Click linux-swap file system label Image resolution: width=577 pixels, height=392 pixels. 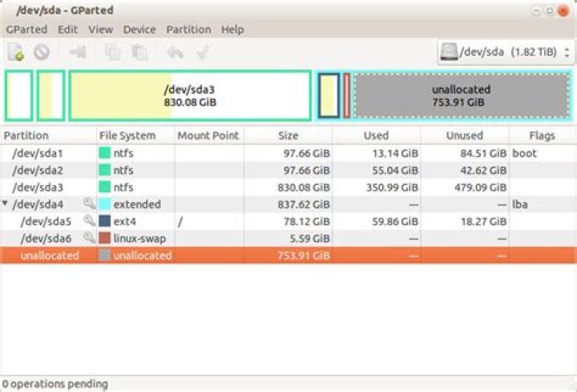coord(139,239)
